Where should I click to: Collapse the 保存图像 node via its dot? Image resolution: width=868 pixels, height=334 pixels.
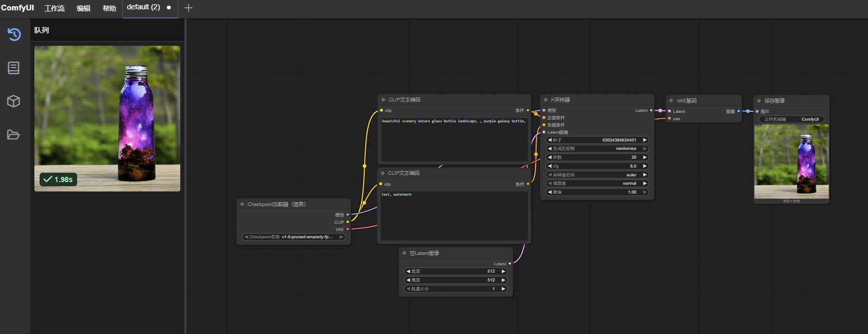tap(759, 100)
